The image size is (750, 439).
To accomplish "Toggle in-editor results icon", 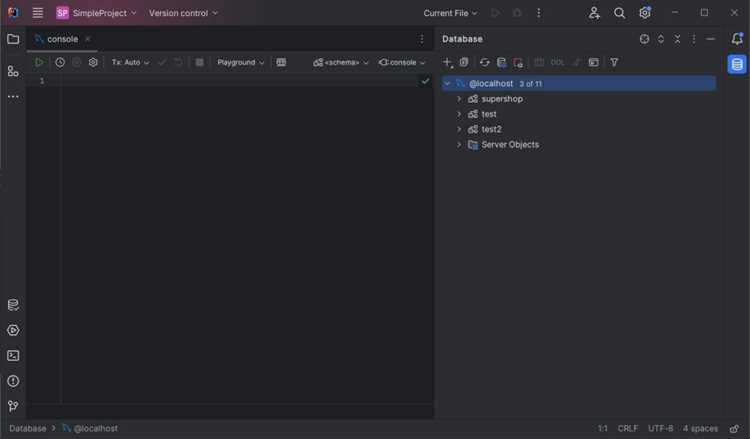I will (x=281, y=62).
